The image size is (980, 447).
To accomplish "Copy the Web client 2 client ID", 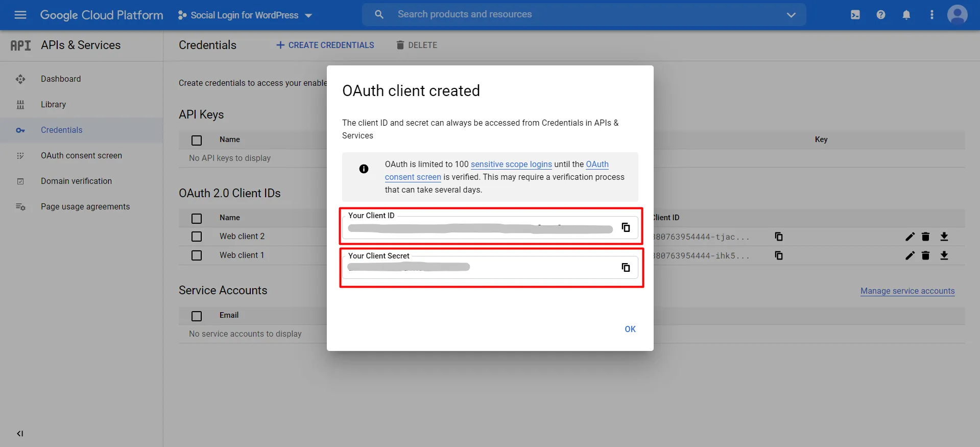I will 779,237.
